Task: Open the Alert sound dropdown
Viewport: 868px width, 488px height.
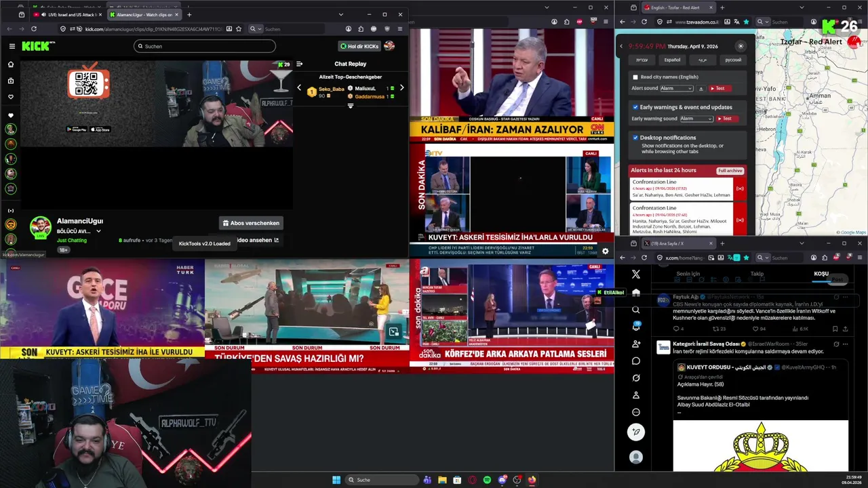Action: tap(676, 89)
